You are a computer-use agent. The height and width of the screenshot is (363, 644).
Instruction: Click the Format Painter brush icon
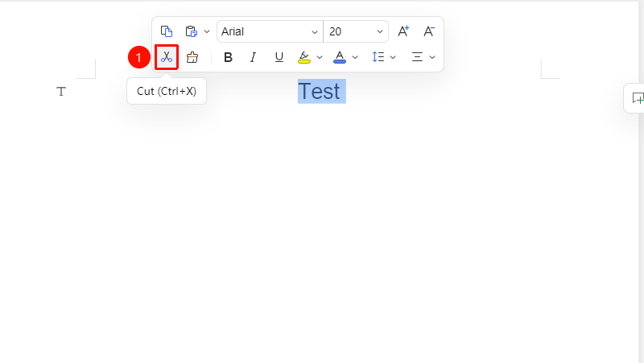click(192, 57)
